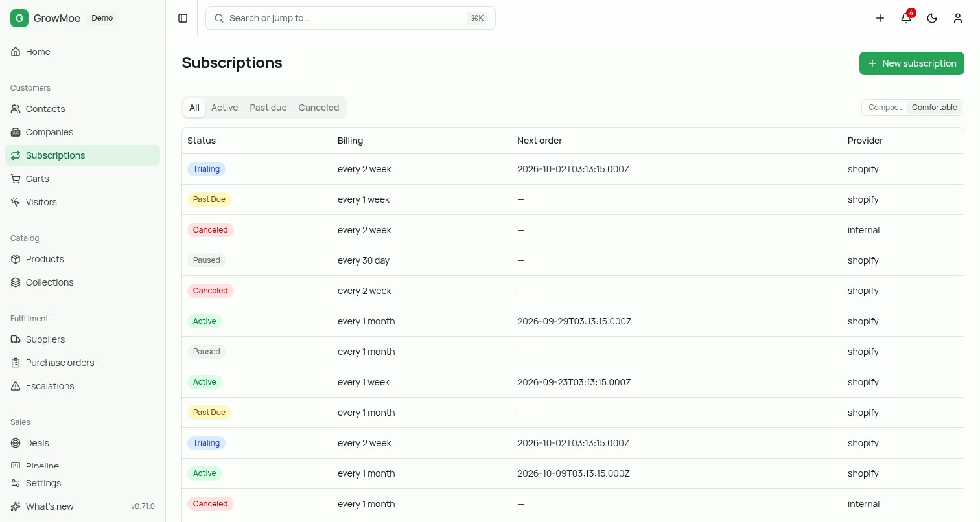Click the Visitors cursor icon
The height and width of the screenshot is (522, 980).
pyautogui.click(x=16, y=202)
